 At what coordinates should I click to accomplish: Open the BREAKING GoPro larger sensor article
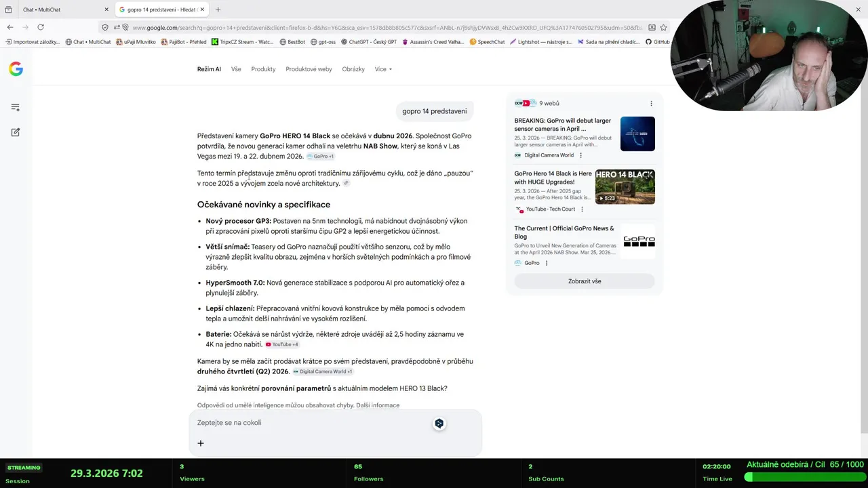[x=563, y=125]
